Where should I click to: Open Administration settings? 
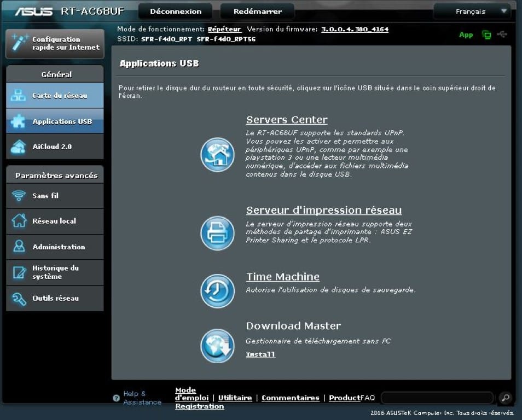(x=55, y=247)
